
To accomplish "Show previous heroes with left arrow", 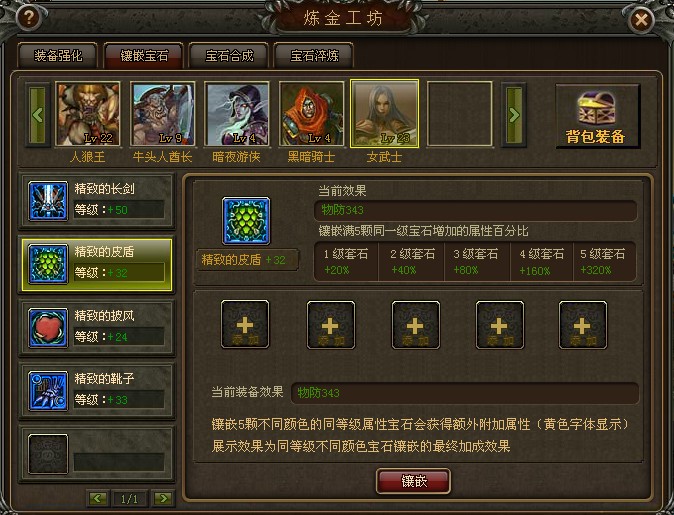I will [x=38, y=115].
